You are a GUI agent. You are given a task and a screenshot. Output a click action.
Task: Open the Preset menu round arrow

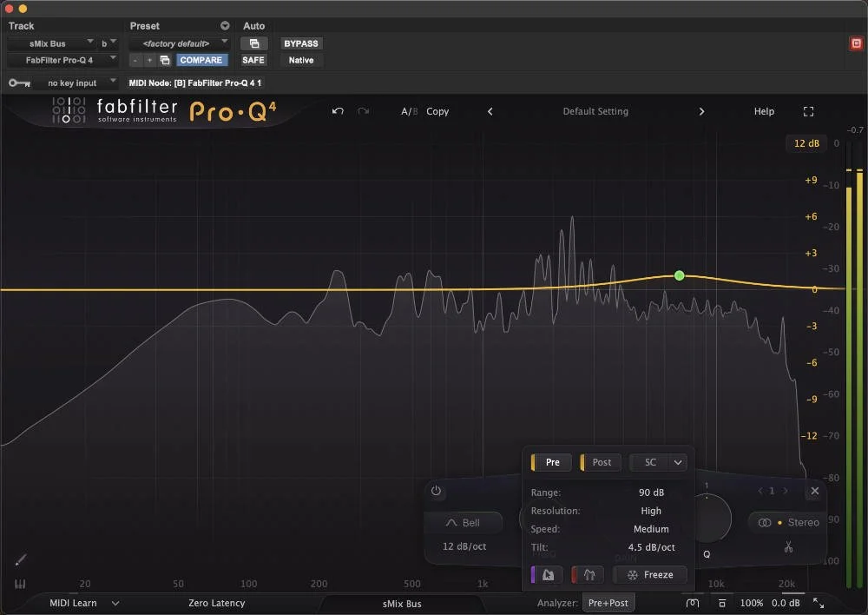(x=225, y=25)
